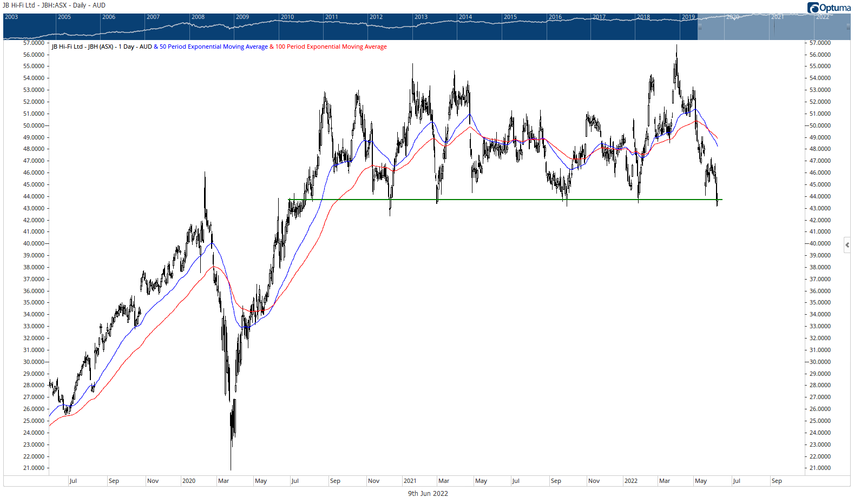Click the 2022 label on the bottom date axis
The width and height of the screenshot is (854, 504).
(x=631, y=481)
